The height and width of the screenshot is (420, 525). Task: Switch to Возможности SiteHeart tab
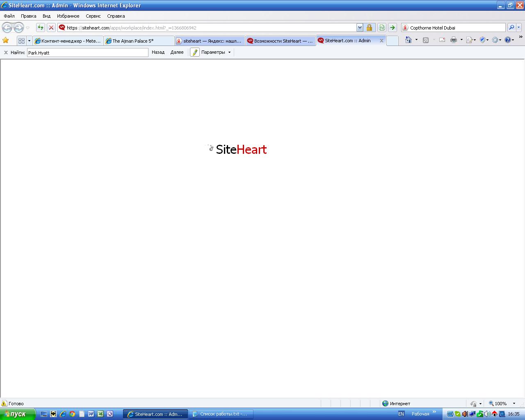click(281, 41)
